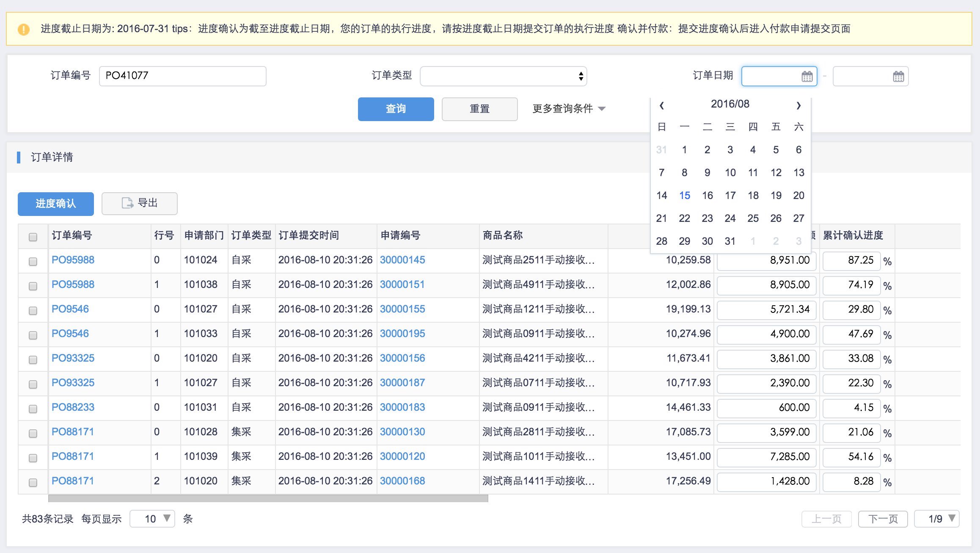
Task: Open request number 30000151 link
Action: 402,285
